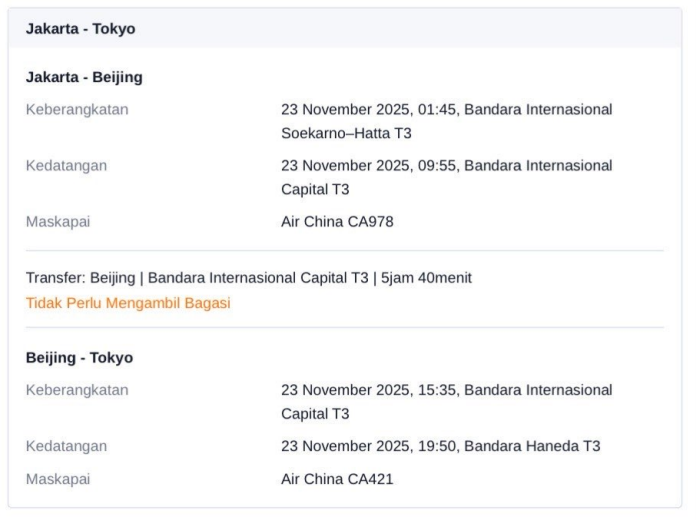Click the Air China CA978 flight number
This screenshot has width=696, height=520.
(x=337, y=222)
